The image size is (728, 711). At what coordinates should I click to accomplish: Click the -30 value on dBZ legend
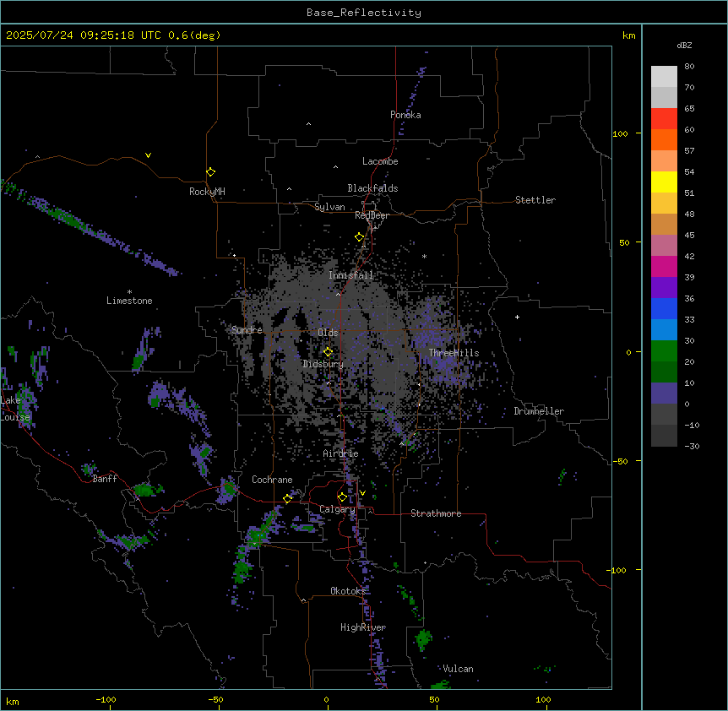tap(692, 446)
